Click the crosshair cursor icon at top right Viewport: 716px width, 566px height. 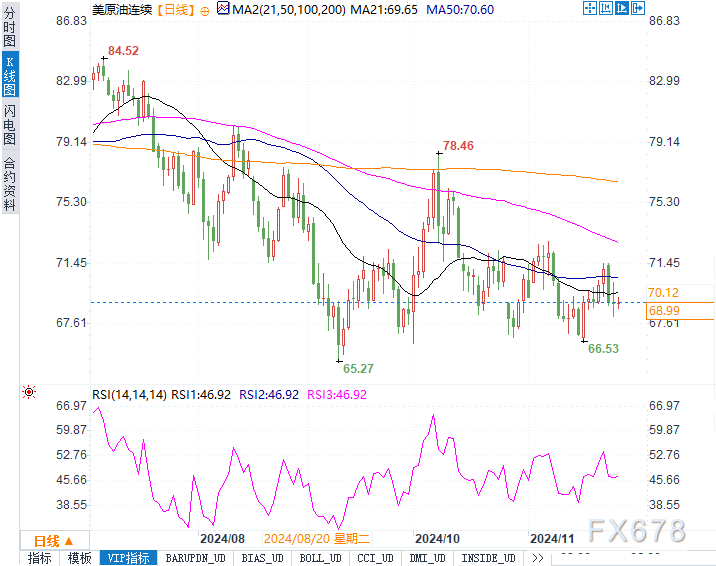pyautogui.click(x=590, y=8)
